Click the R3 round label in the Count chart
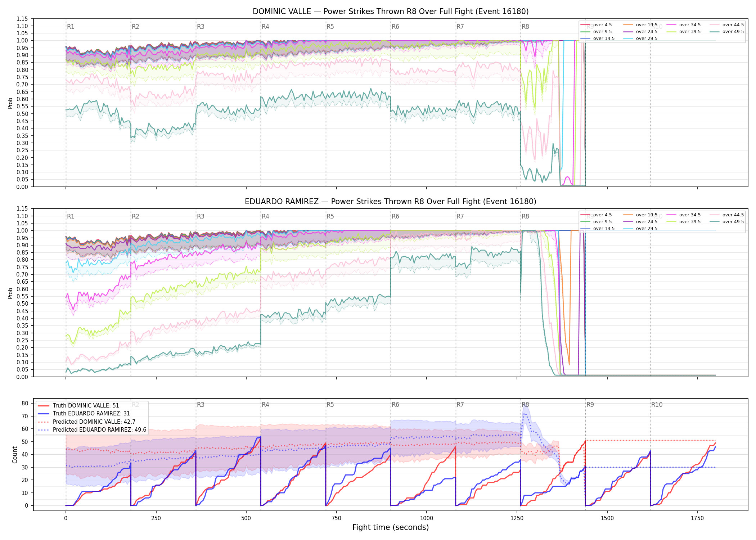 pos(201,405)
